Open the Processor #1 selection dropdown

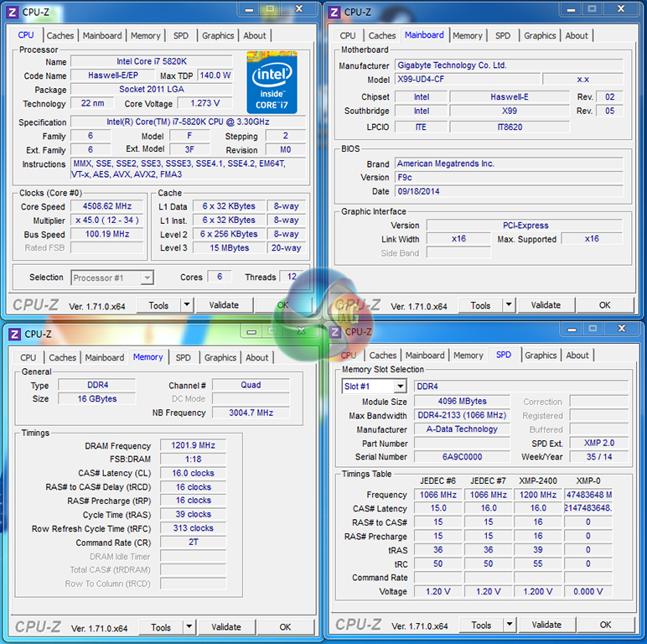click(x=147, y=278)
